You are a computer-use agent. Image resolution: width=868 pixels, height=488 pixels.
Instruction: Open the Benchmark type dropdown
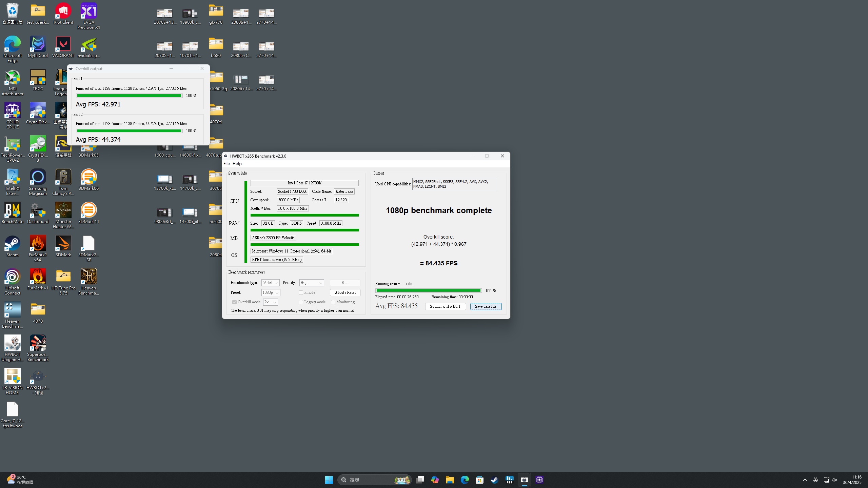pos(270,283)
